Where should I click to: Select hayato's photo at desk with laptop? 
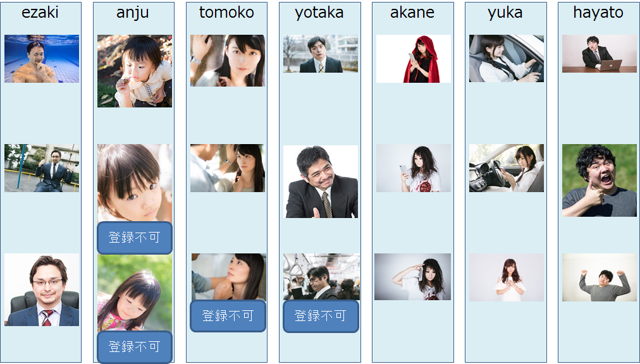tap(600, 54)
